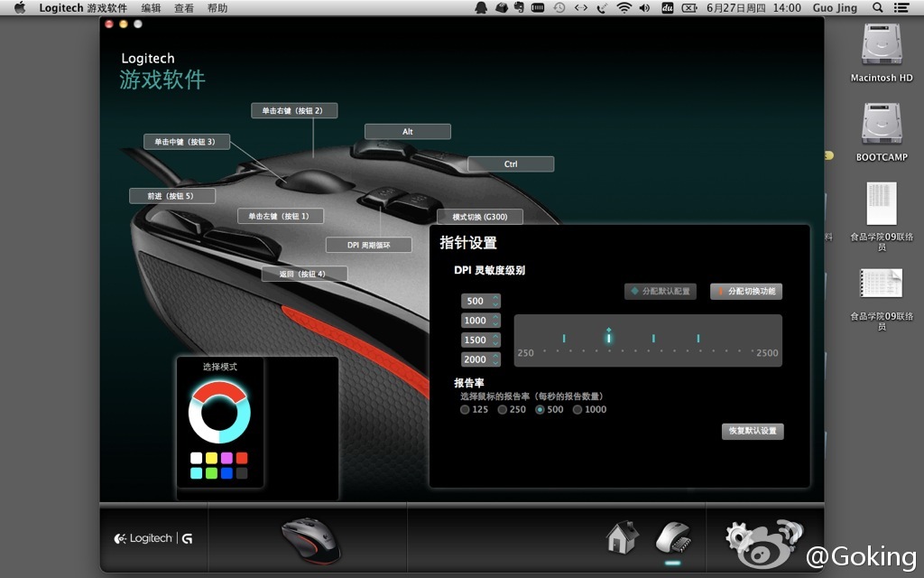Pick the magenta color swatch

click(x=226, y=458)
